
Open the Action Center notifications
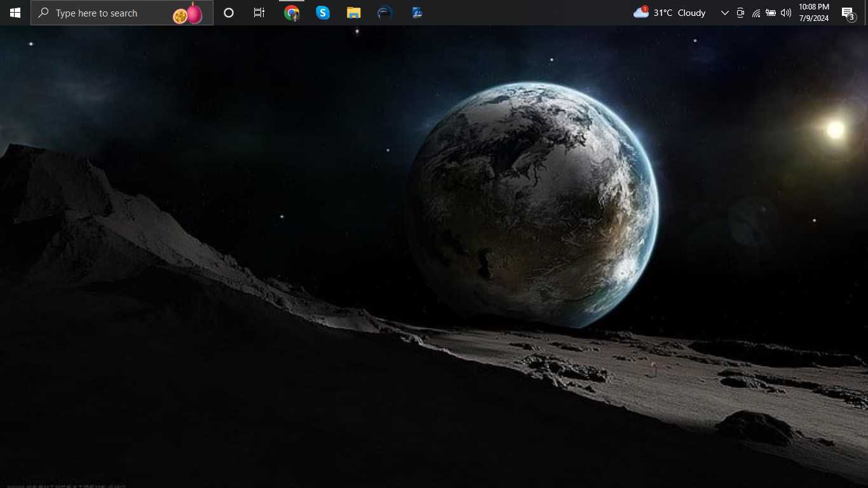click(x=848, y=13)
